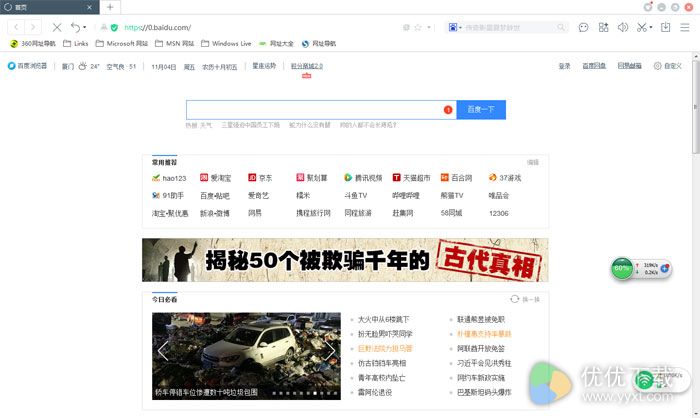The image size is (700, 418).
Task: Click the 编辑 edit link in 常用推荐
Action: coord(533,162)
